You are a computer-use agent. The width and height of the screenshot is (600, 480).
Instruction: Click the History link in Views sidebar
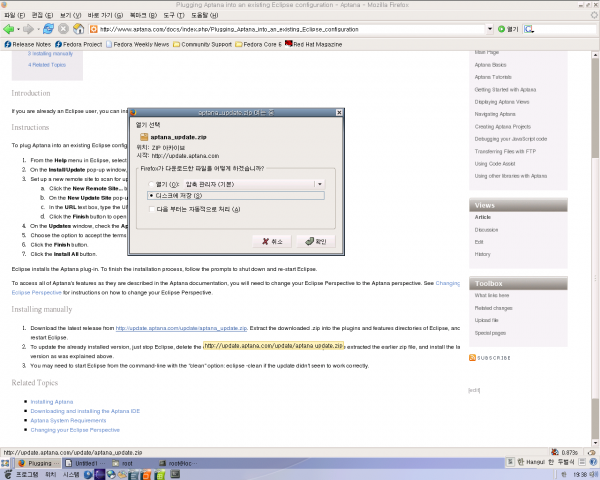coord(482,254)
